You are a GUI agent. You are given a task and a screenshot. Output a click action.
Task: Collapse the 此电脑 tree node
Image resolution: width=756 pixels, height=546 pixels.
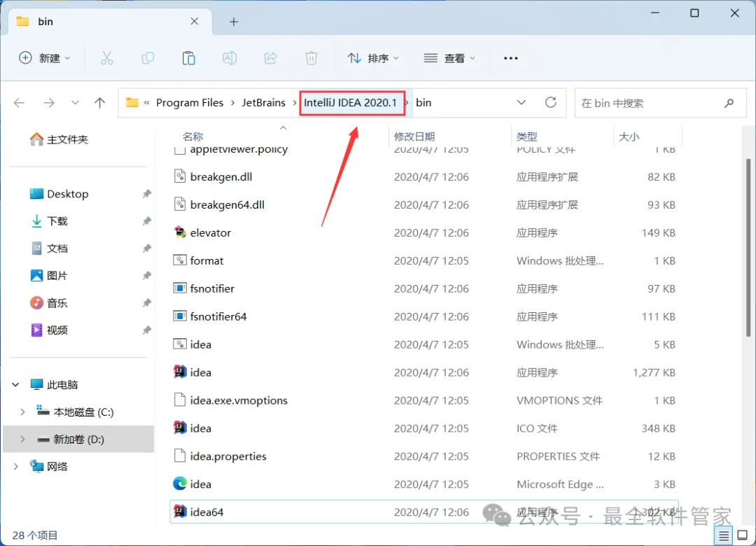[x=15, y=384]
